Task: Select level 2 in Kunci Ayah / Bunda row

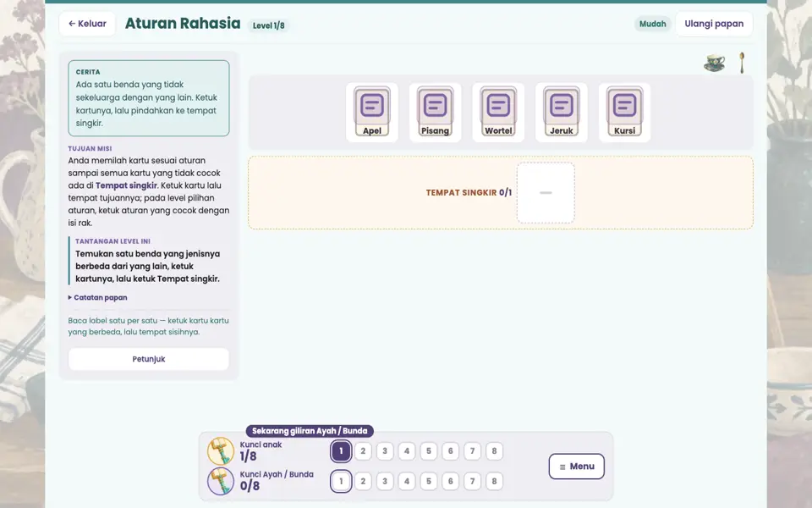Action: coord(363,481)
